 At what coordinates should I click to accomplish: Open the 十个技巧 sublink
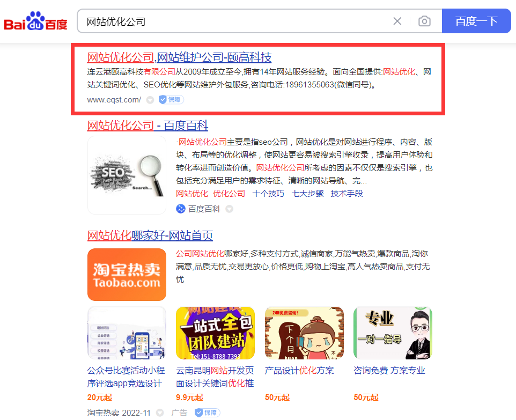[268, 194]
